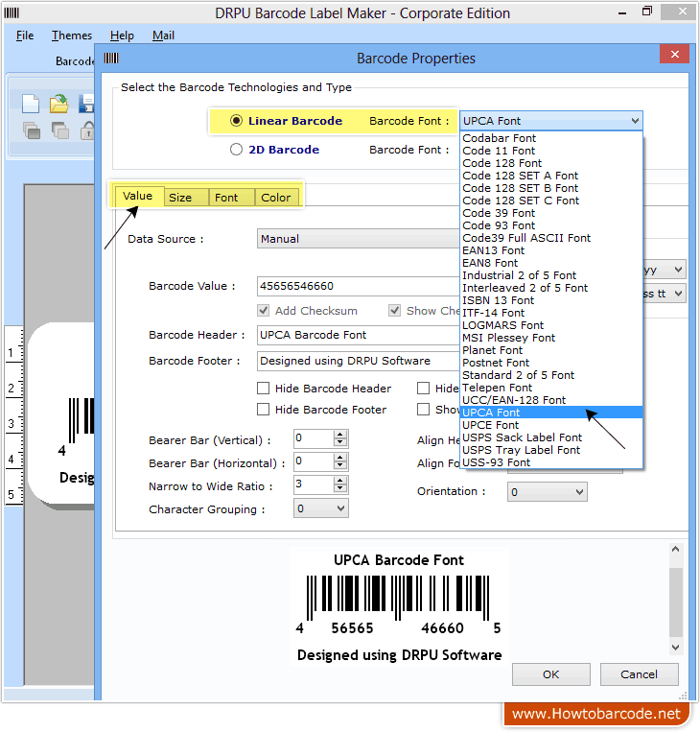Click the barcode icon in Barcode Properties title
Screen dimensions: 700x732
(x=111, y=58)
